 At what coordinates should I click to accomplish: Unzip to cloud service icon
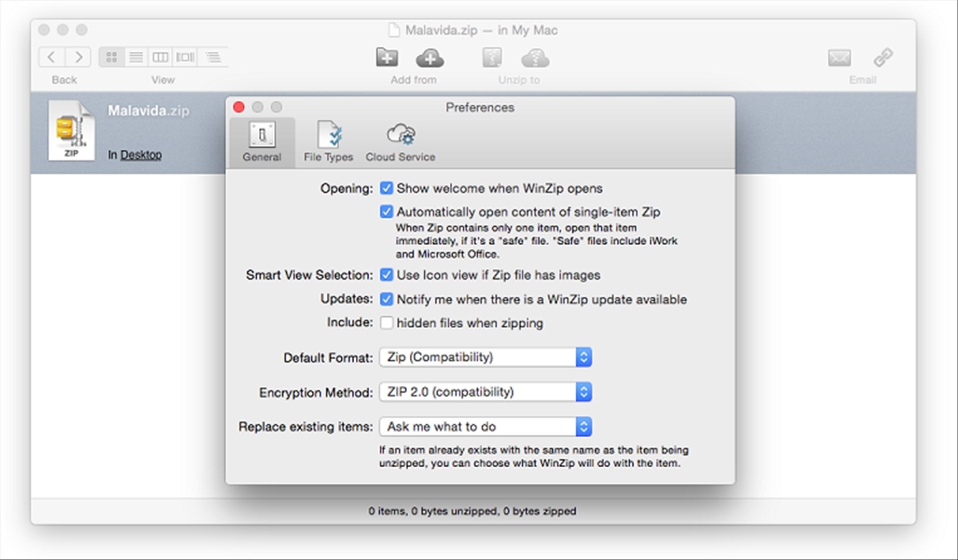coord(535,58)
